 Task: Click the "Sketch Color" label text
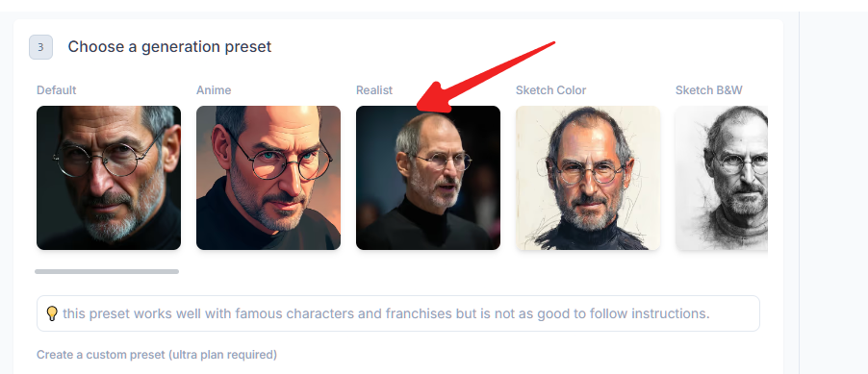550,90
